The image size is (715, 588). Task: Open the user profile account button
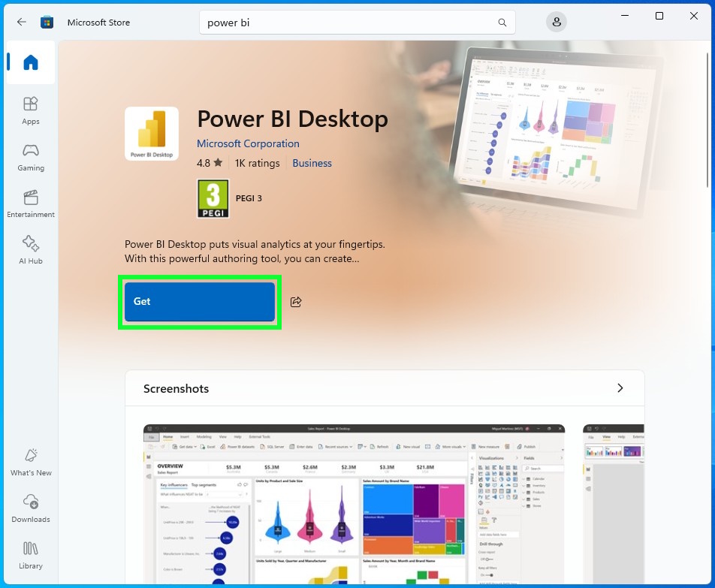click(x=557, y=23)
